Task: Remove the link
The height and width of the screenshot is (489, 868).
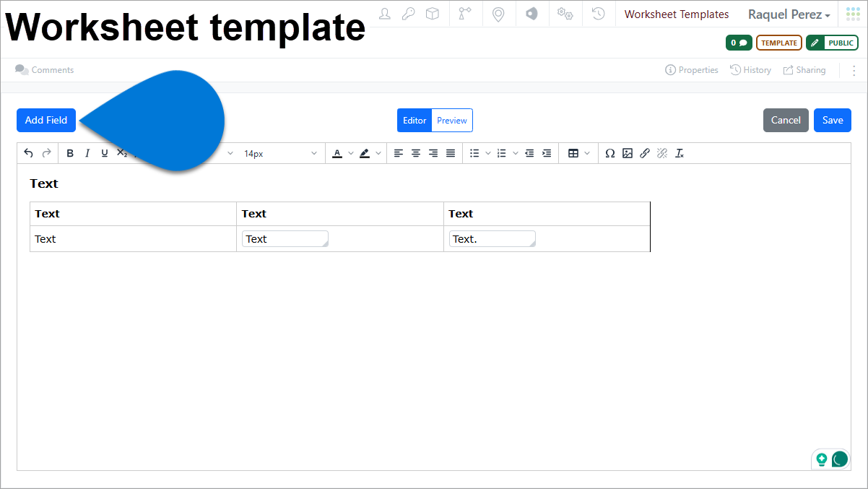Action: 662,153
